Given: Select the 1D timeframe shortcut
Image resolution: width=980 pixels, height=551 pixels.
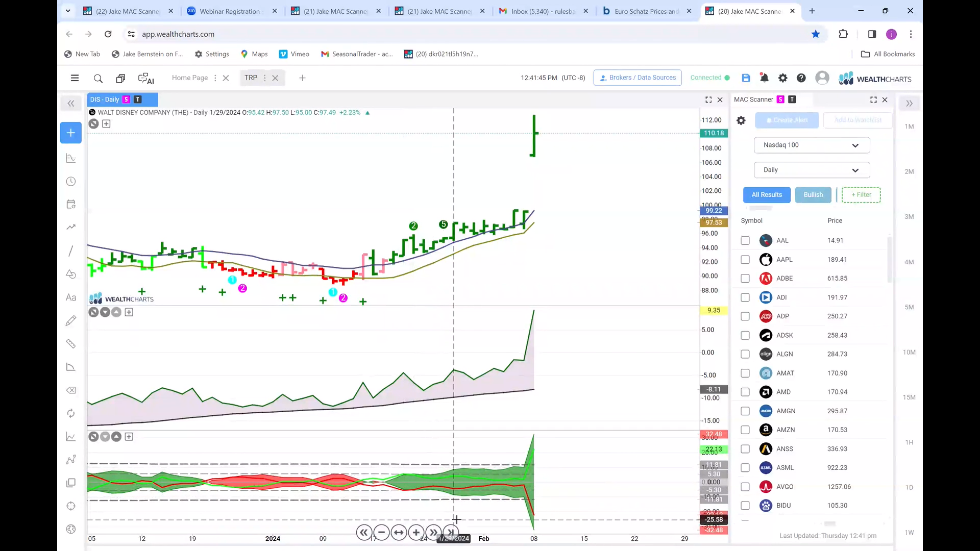Looking at the screenshot, I should (x=909, y=488).
